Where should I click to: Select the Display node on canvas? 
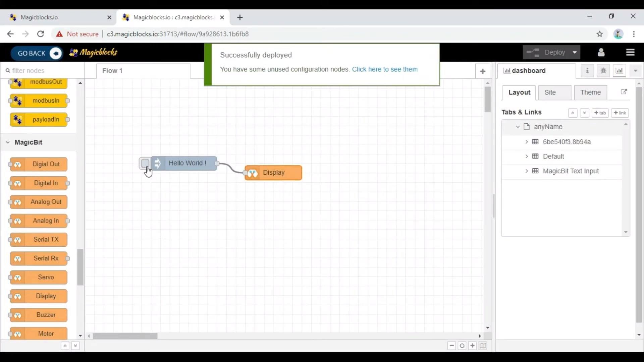tap(273, 173)
